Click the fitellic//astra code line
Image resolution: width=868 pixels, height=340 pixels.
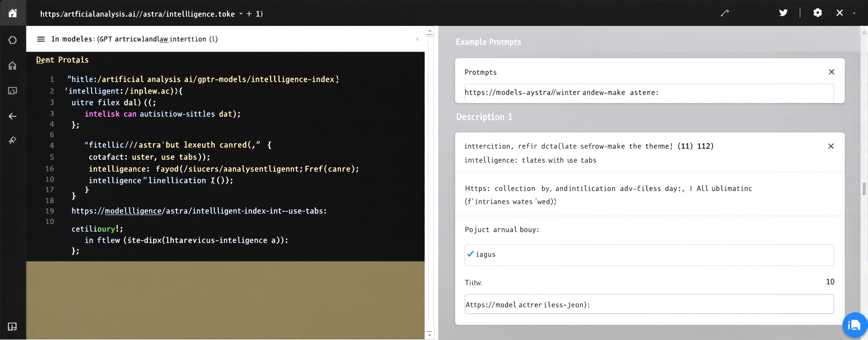178,145
